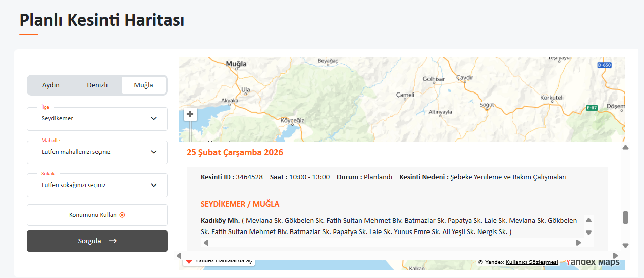
Task: Click the Planlı Kesinti Haritası title
Action: pos(101,20)
